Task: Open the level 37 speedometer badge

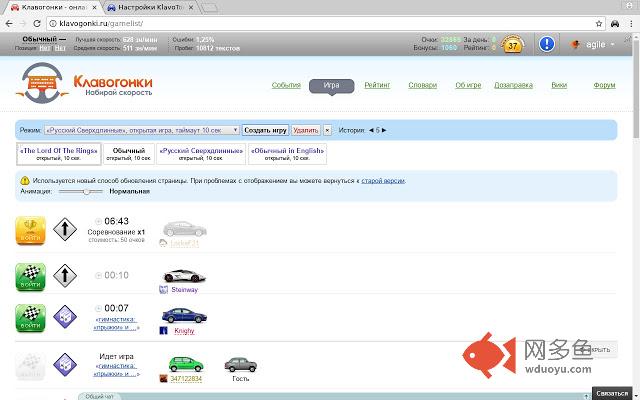Action: tap(513, 44)
